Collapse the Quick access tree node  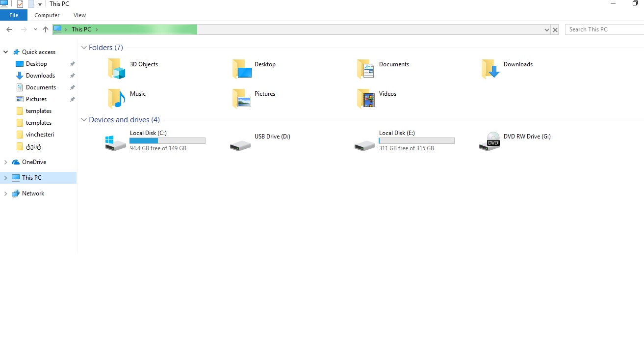click(x=6, y=52)
